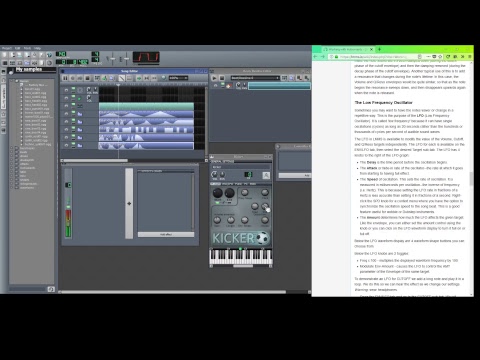
Task: Pause playback in the Song Editor
Action: click(65, 78)
